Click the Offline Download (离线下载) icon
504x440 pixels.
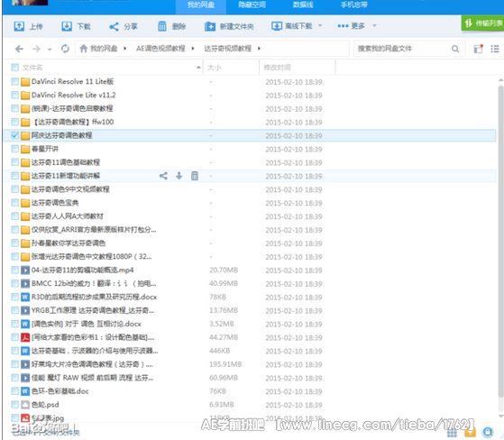(277, 26)
